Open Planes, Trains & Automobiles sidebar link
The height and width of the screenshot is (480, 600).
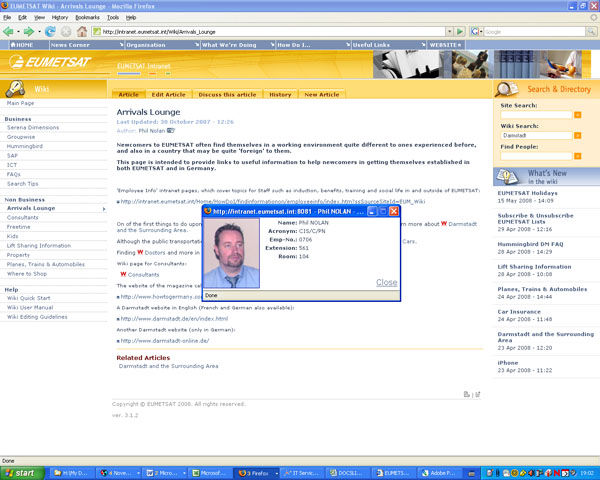[x=46, y=264]
